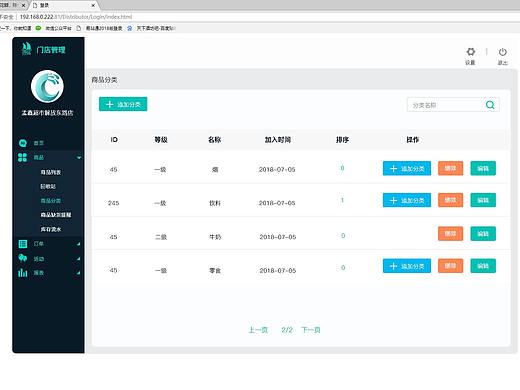The height and width of the screenshot is (390, 520).
Task: Click the 名称 column header
Action: click(x=214, y=140)
